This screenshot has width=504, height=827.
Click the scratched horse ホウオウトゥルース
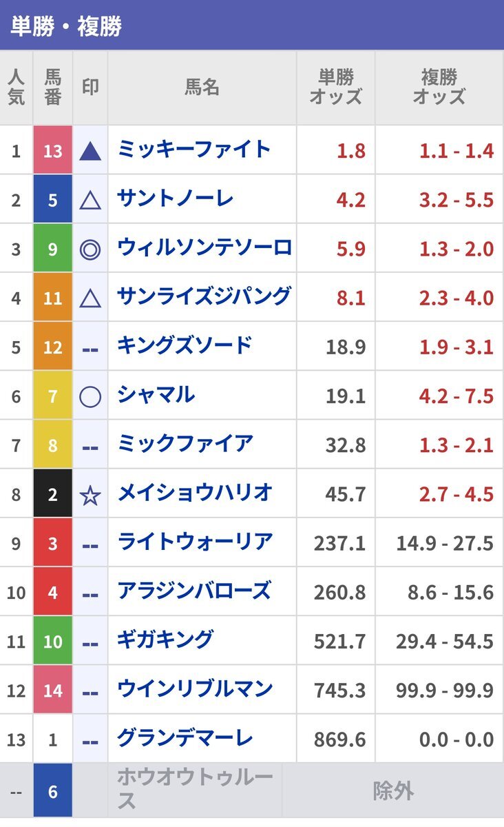(x=194, y=790)
